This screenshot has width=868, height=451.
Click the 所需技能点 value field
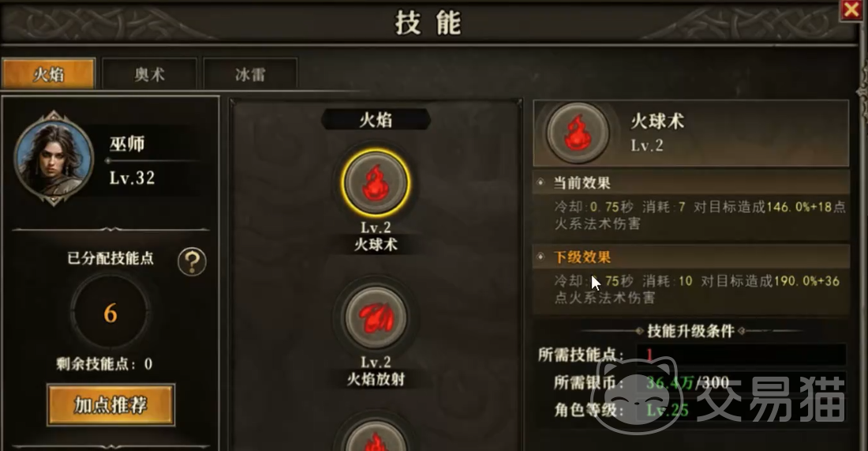(x=741, y=355)
